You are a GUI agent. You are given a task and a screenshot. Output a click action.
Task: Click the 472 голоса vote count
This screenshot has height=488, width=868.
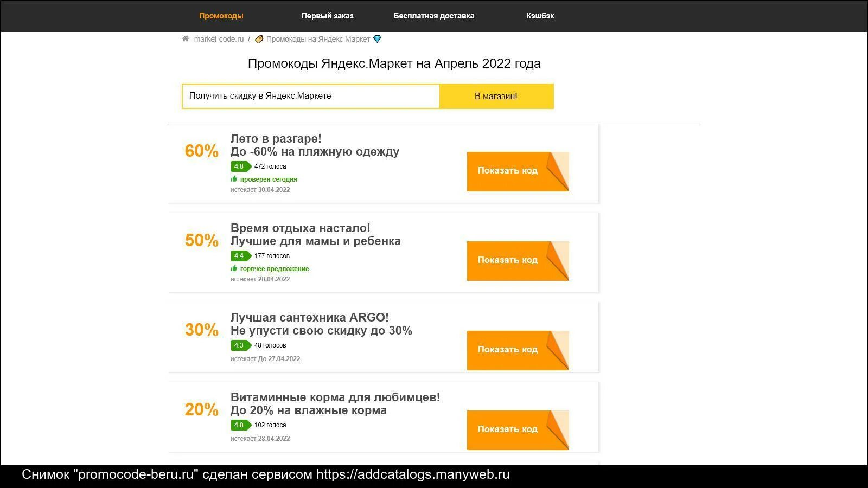270,166
